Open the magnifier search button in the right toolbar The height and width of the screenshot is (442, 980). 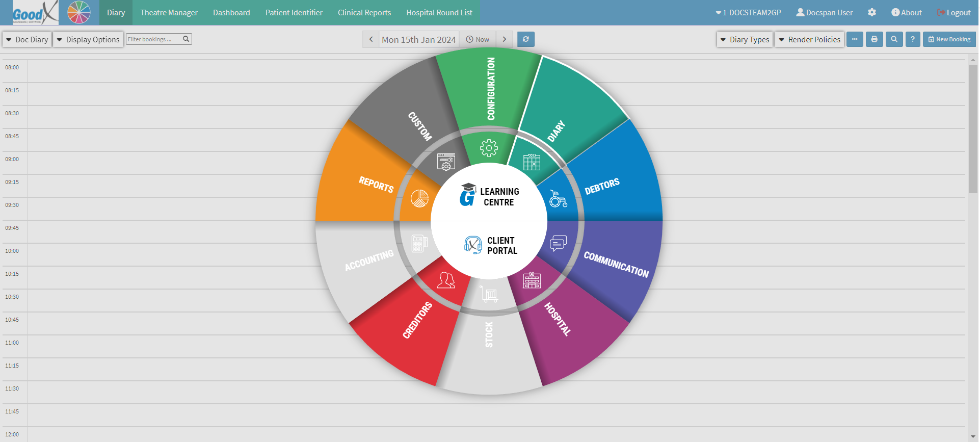click(x=894, y=39)
